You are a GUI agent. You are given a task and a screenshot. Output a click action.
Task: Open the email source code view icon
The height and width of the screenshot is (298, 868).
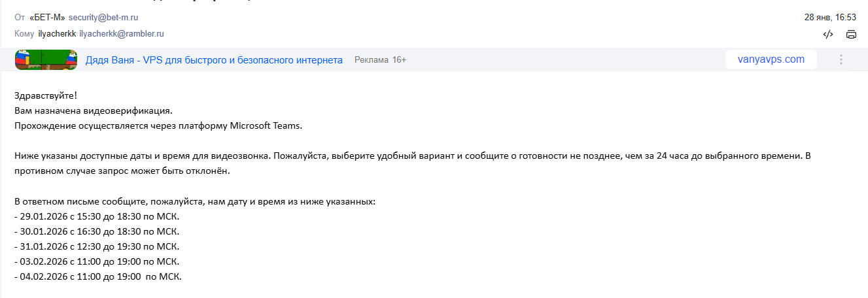click(827, 35)
